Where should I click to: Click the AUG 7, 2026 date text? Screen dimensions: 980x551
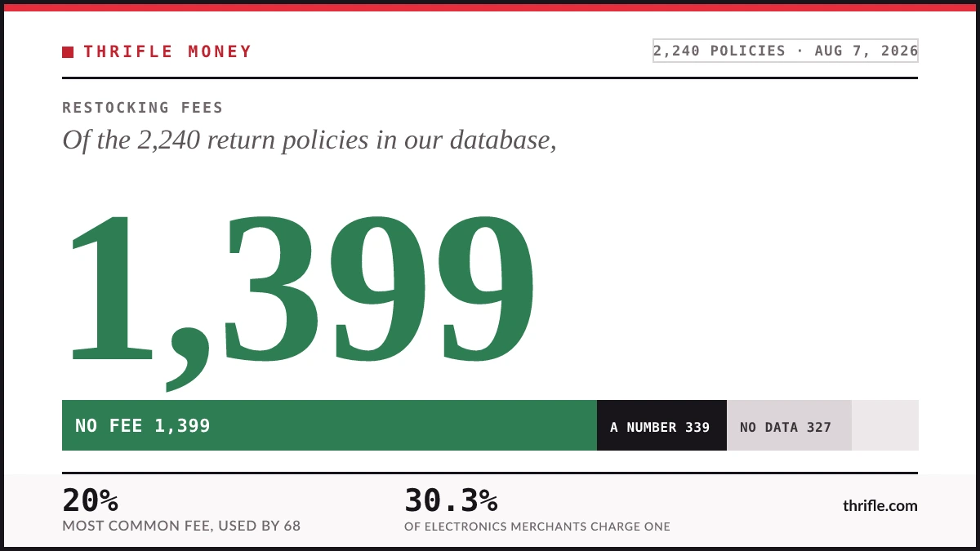[866, 51]
